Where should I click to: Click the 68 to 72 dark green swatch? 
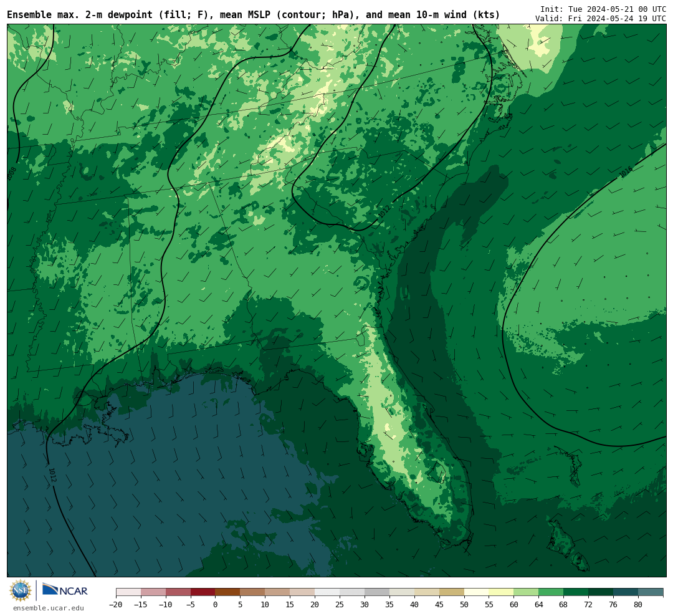576,592
